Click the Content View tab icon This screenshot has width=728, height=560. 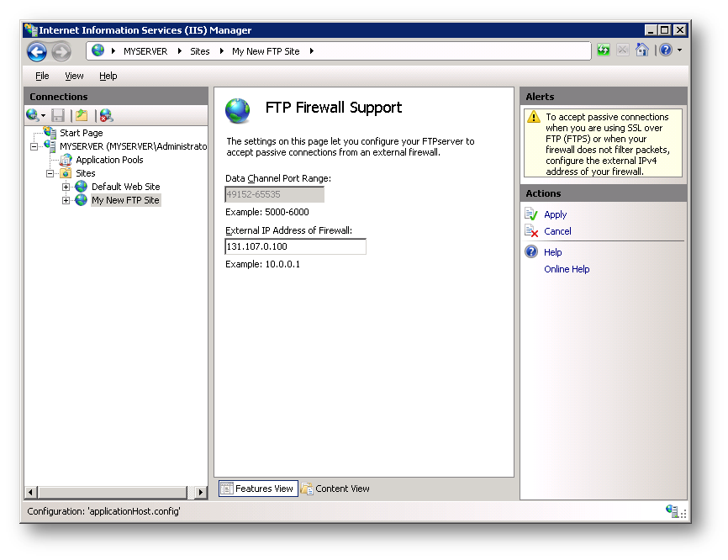click(x=307, y=489)
